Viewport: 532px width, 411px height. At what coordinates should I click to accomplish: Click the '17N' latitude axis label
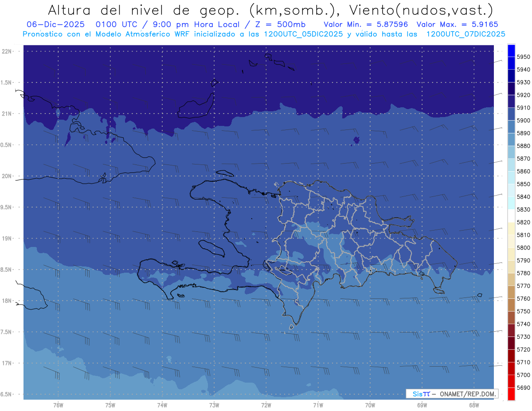7,363
